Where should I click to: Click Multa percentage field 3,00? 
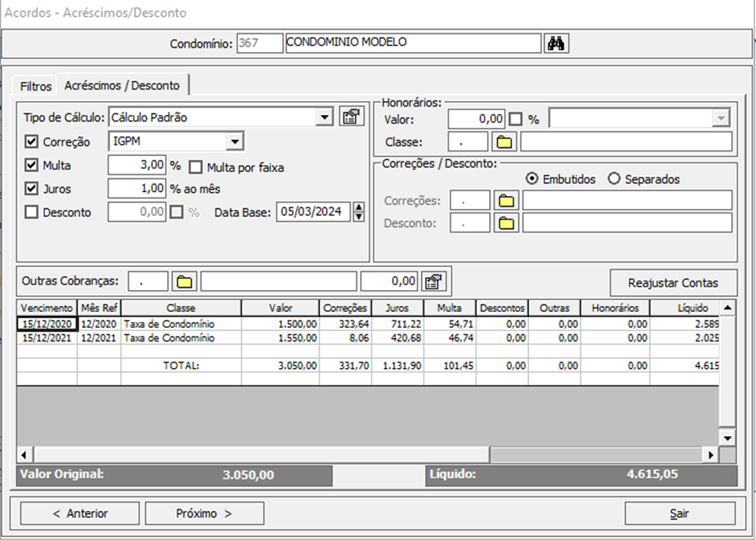[x=137, y=165]
